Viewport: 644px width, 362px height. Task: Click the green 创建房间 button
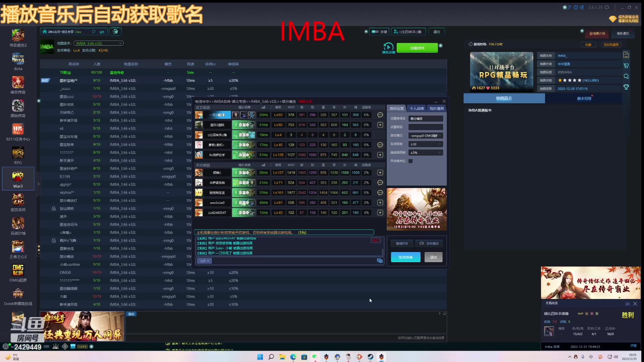417,48
